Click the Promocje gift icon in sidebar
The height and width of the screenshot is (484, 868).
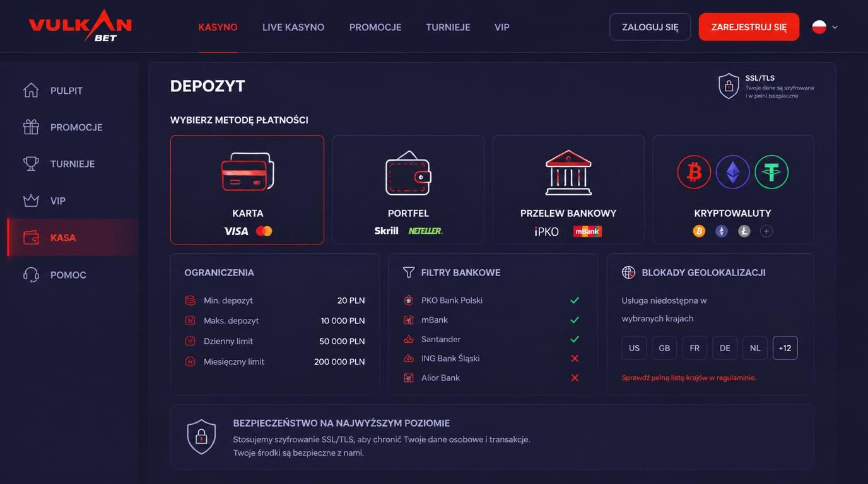(x=31, y=127)
